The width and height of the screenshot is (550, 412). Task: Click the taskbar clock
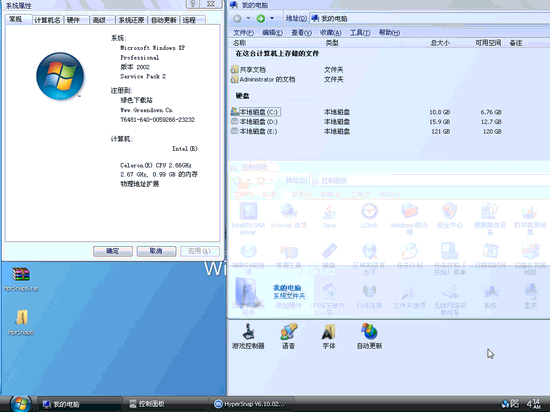click(534, 404)
